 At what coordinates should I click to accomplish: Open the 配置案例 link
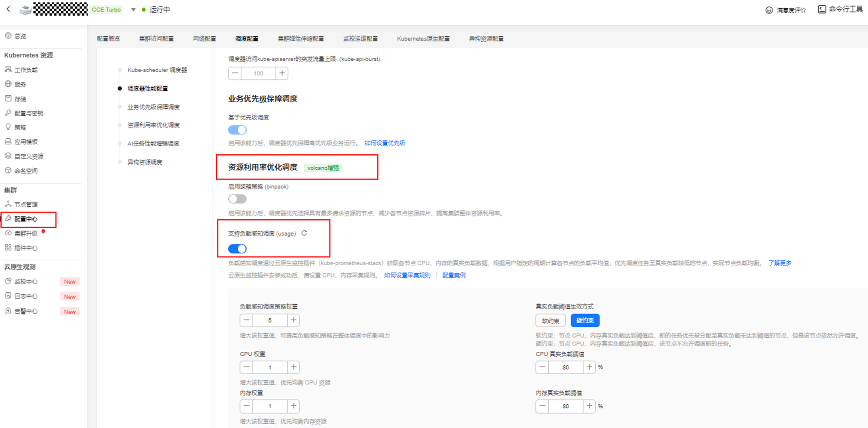(454, 275)
